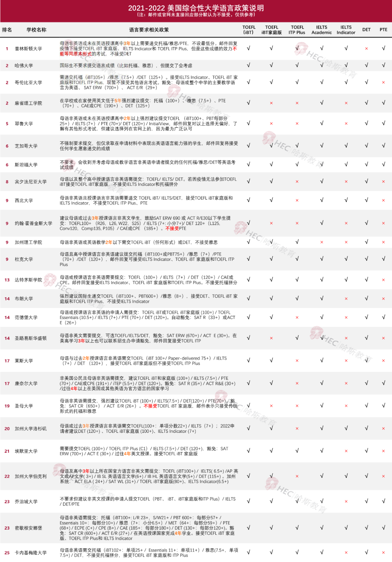This screenshot has height=562, width=392.
Task: Select school name "普林斯顿大学"
Action: point(28,49)
